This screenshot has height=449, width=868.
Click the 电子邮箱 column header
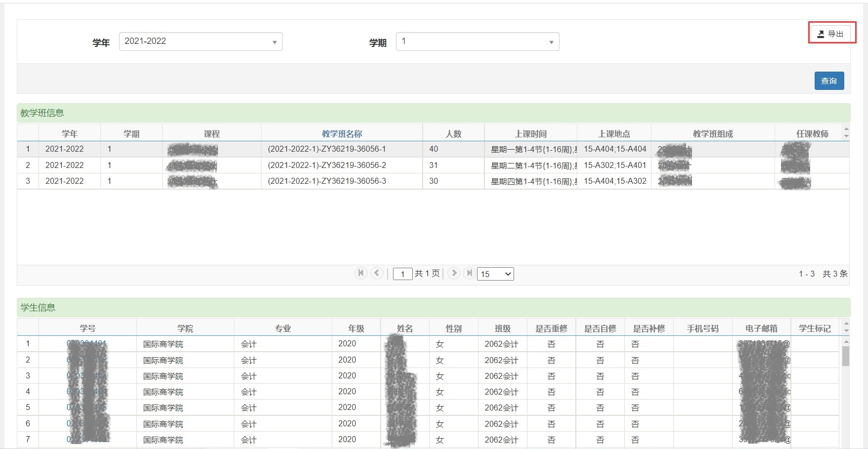[x=761, y=328]
